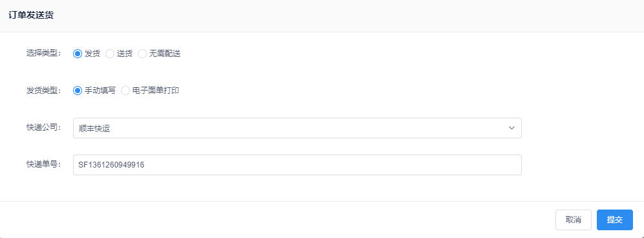Image resolution: width=644 pixels, height=238 pixels.
Task: Click the 快递公司 field label
Action: 43,127
